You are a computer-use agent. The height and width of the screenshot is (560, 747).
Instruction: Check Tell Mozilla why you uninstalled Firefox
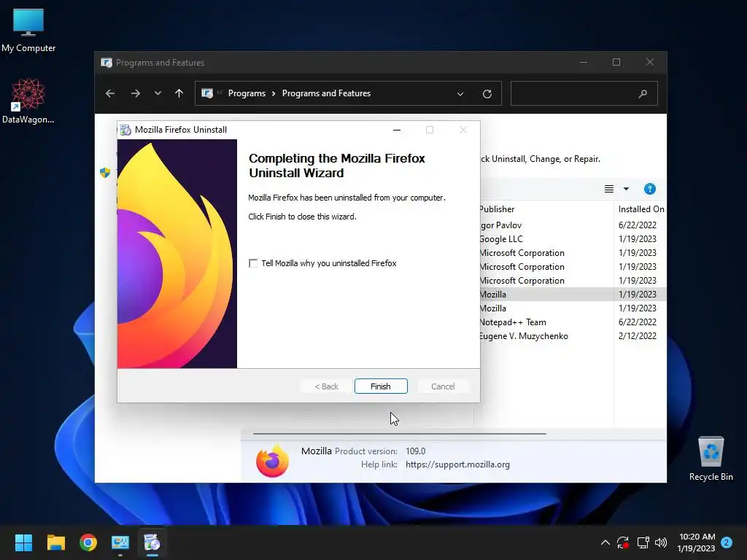tap(253, 263)
